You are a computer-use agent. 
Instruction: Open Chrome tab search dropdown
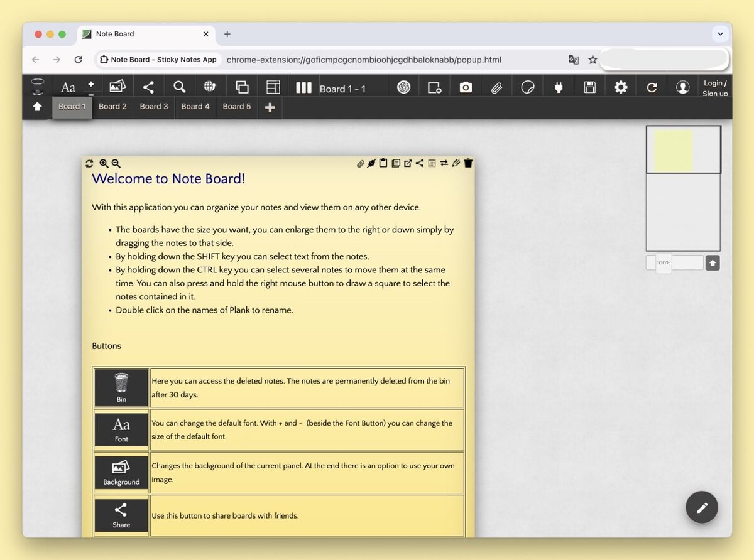pyautogui.click(x=720, y=34)
